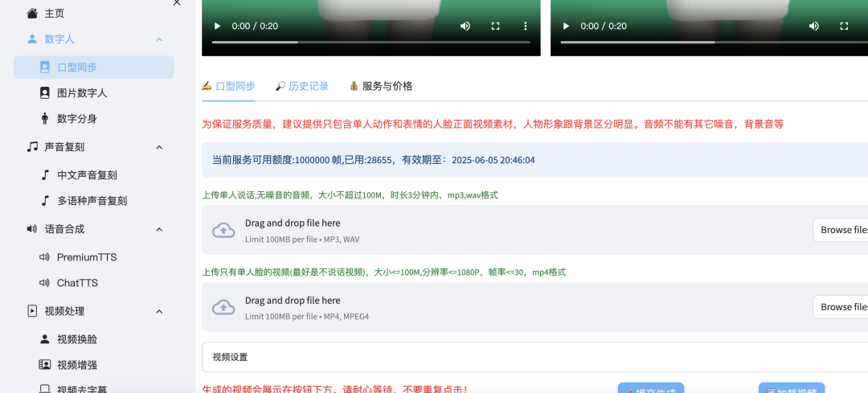This screenshot has height=393, width=868.
Task: Expand the 视频设置 panel
Action: pyautogui.click(x=534, y=357)
